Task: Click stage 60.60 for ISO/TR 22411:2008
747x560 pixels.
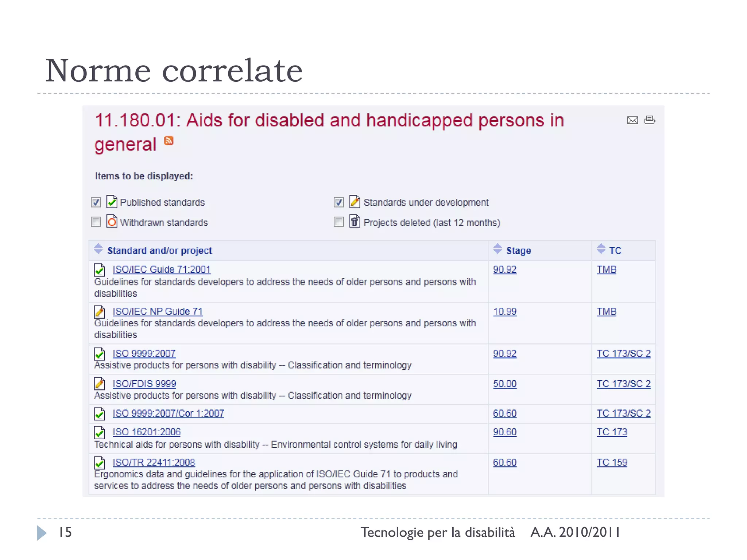Action: [x=505, y=462]
